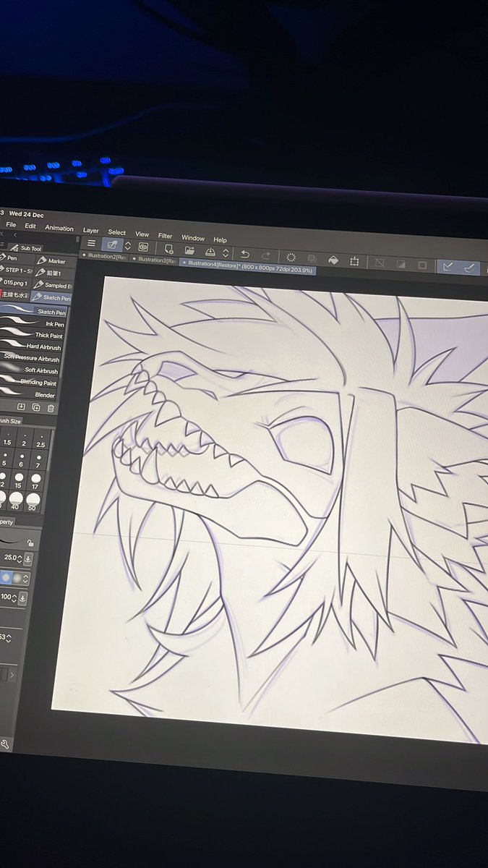The image size is (488, 868).
Task: Click the invert selection icon
Action: [x=401, y=265]
